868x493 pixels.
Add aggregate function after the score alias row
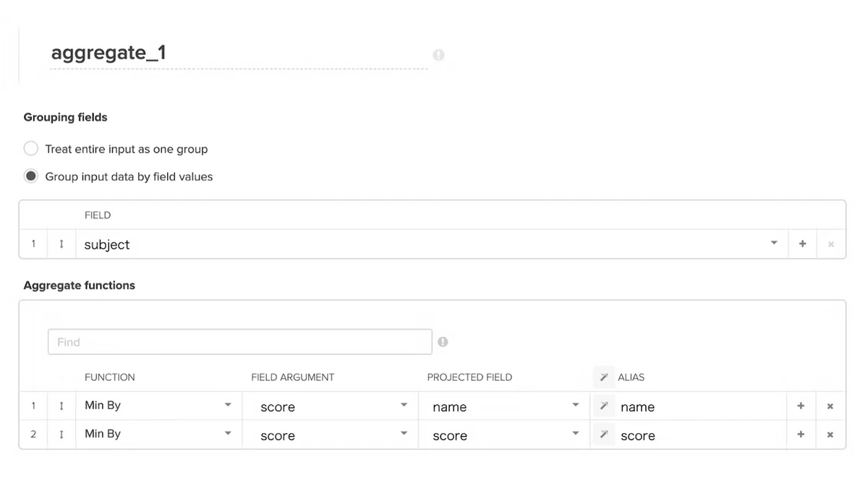tap(801, 434)
